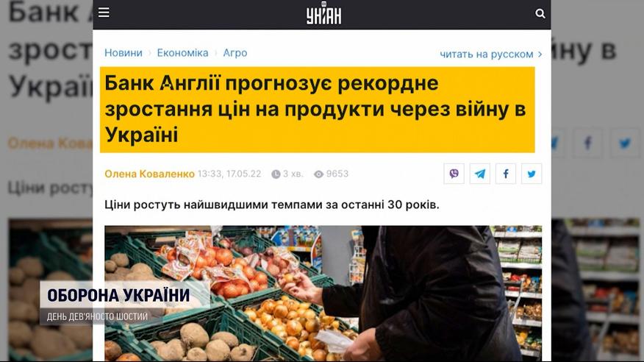The width and height of the screenshot is (644, 362).
Task: Share article via Viber icon
Action: pos(454,174)
